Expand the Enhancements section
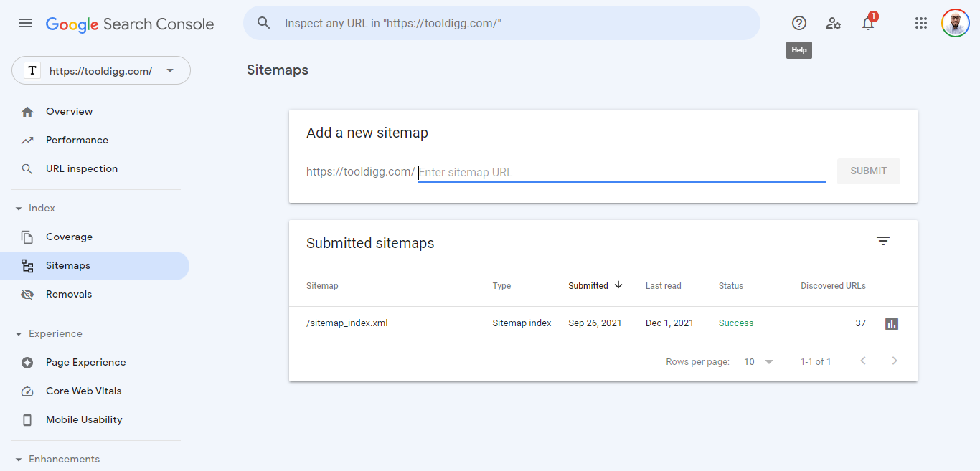 19,460
